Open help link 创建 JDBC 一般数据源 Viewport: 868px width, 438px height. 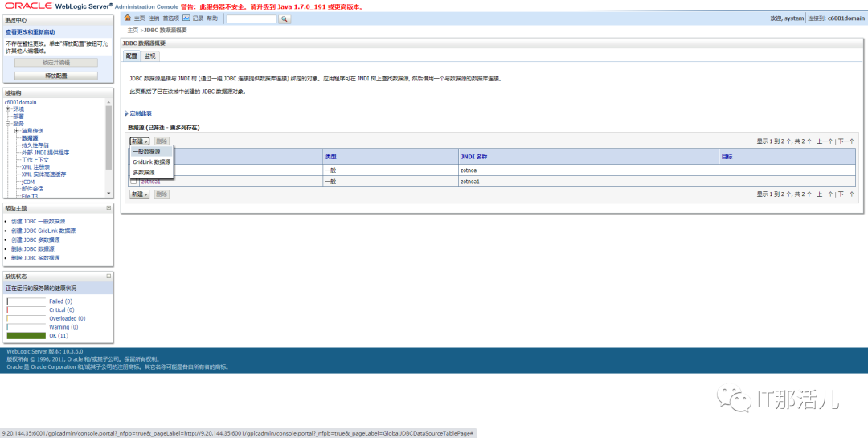[39, 222]
